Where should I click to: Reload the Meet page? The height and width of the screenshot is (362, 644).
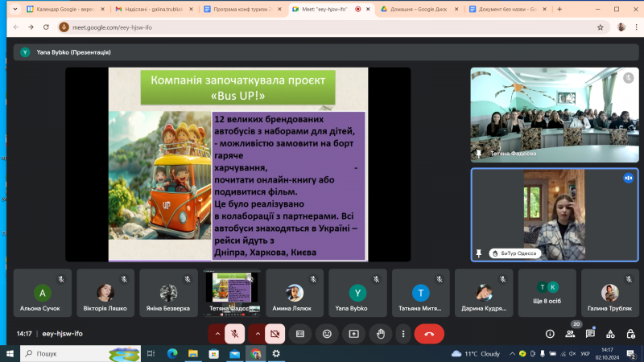click(46, 27)
